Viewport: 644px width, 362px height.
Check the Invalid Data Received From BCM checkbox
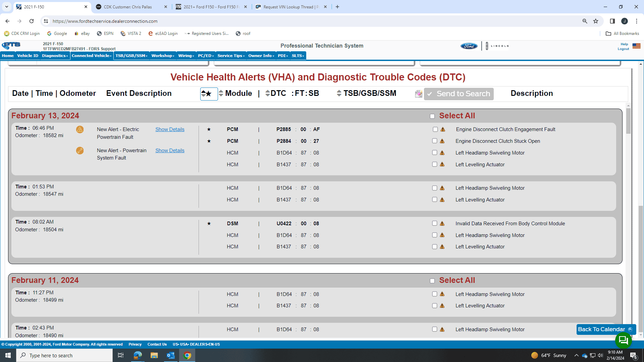[x=435, y=224]
